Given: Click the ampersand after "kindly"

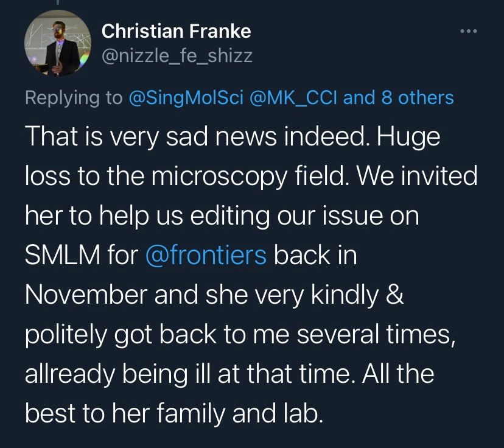Looking at the screenshot, I should tap(396, 295).
